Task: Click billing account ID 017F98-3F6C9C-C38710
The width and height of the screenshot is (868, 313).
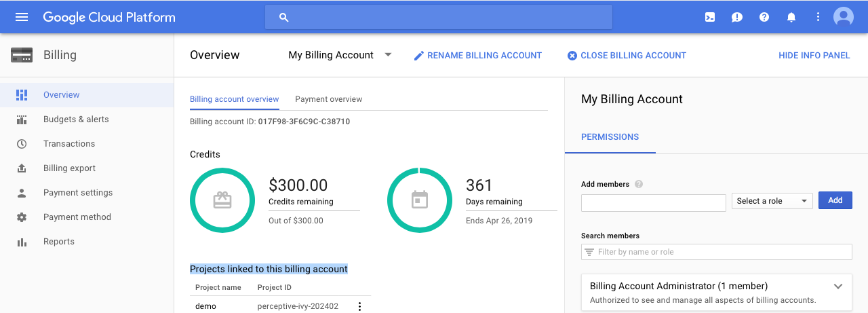Action: [304, 122]
